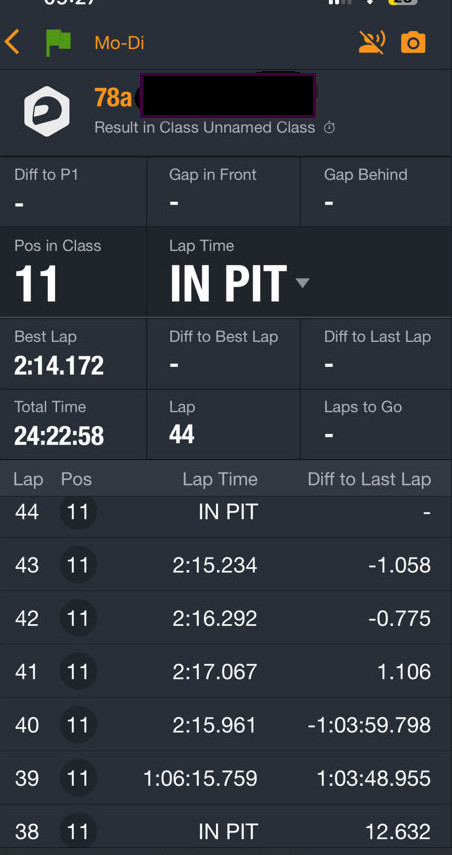The width and height of the screenshot is (452, 855).
Task: Select the Pos in Class 11 tile
Action: (x=73, y=272)
